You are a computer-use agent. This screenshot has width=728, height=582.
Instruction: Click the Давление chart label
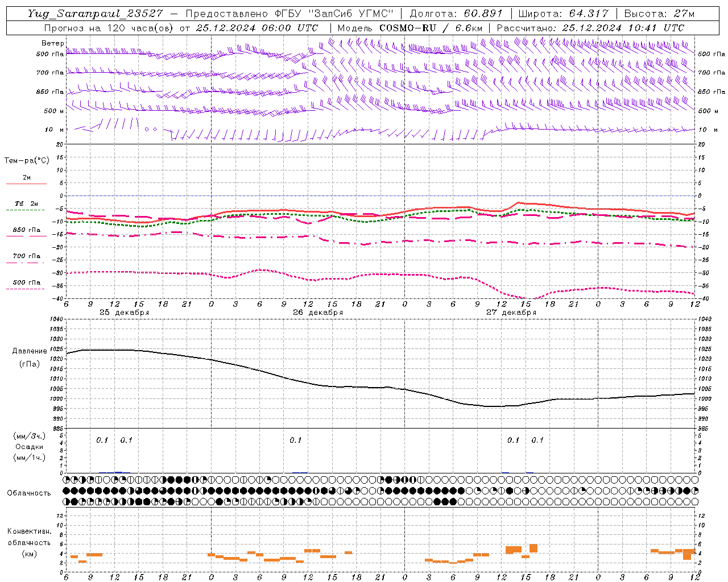tap(30, 351)
